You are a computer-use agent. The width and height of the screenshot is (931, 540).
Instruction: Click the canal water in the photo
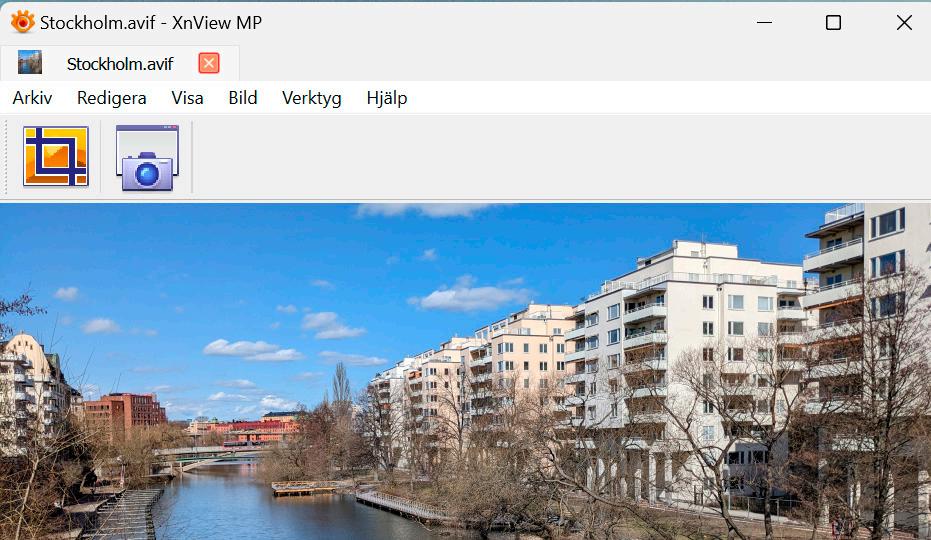(249, 505)
